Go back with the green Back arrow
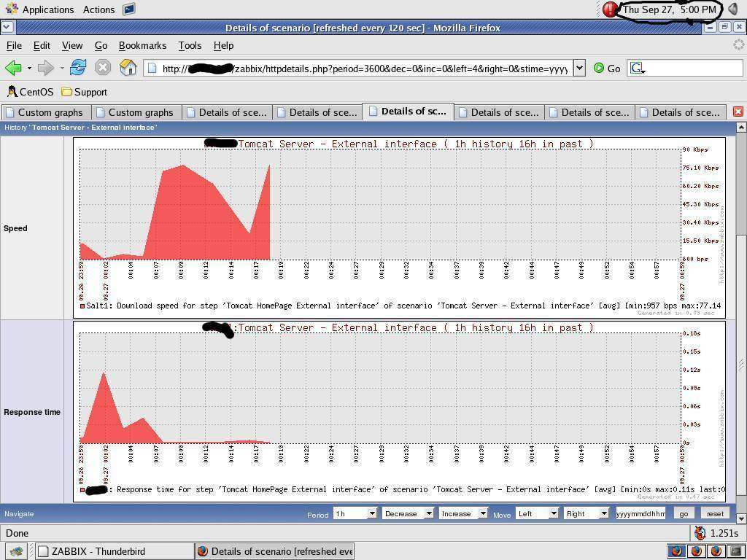This screenshot has height=560, width=747. point(13,68)
